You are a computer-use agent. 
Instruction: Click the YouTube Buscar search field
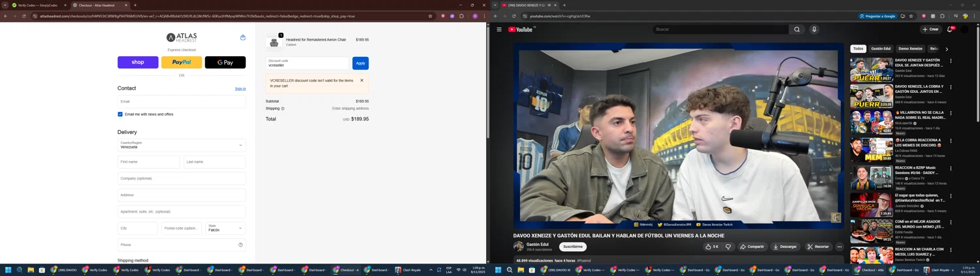coord(721,29)
